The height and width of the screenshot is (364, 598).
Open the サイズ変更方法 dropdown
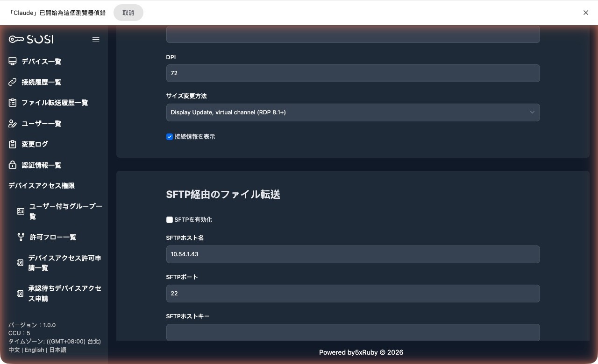pyautogui.click(x=353, y=112)
